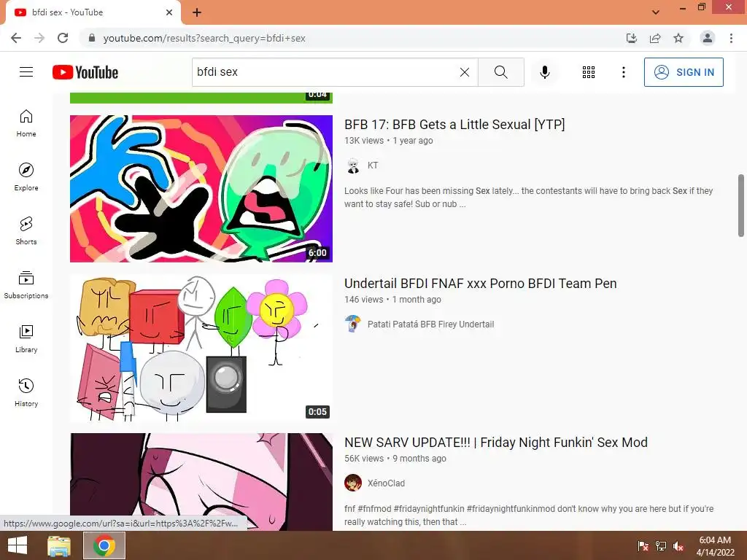This screenshot has height=560, width=747.
Task: Click the network tray icon
Action: click(x=661, y=546)
